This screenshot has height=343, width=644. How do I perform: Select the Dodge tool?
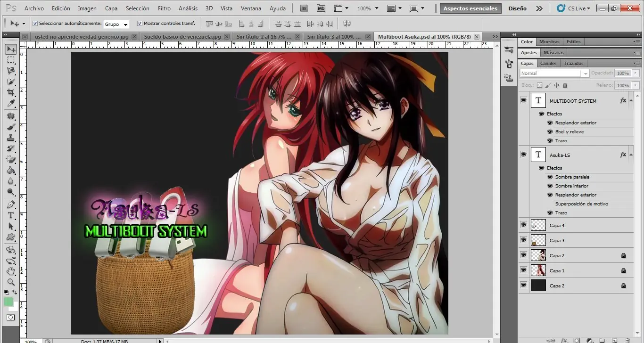pos(11,192)
